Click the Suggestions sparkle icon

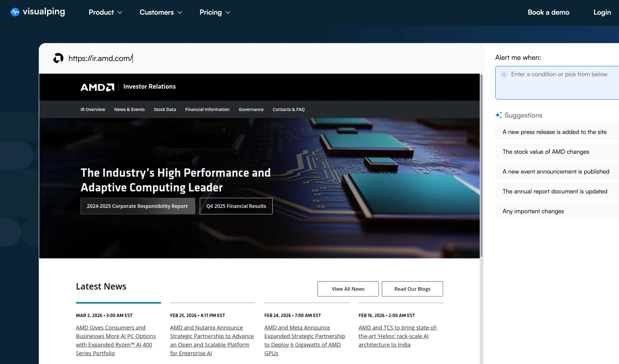point(499,115)
